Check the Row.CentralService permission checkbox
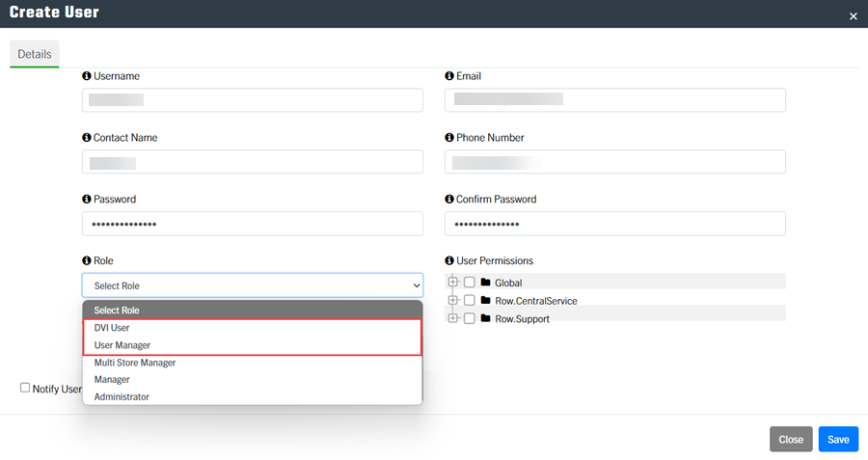This screenshot has width=868, height=460. 470,301
